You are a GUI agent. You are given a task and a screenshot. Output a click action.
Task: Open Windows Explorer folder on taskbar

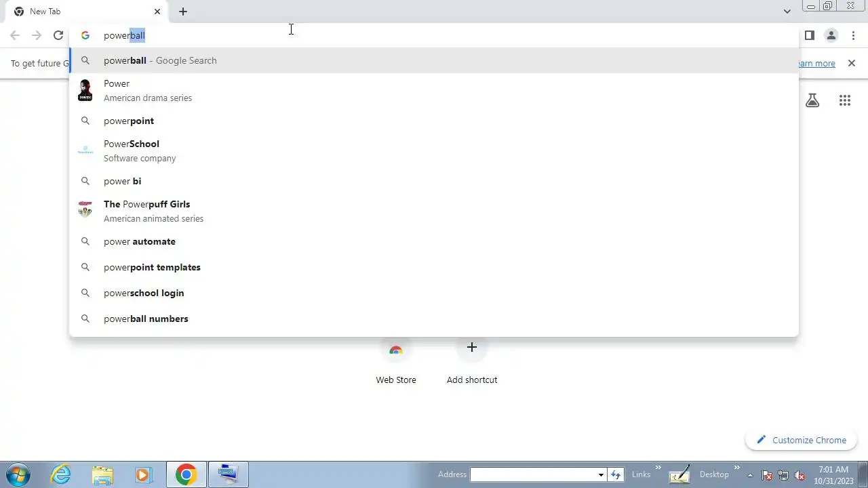102,474
